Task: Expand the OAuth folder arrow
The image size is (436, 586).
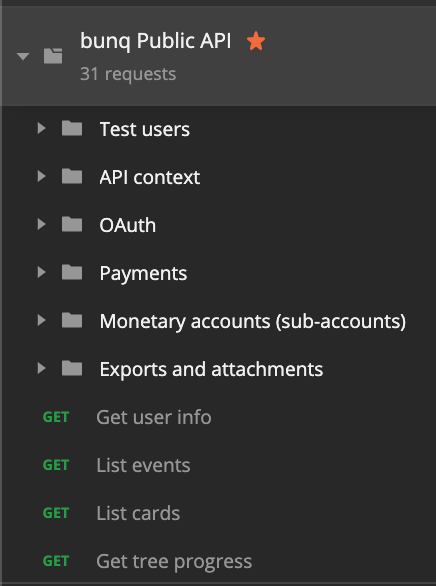Action: [41, 224]
